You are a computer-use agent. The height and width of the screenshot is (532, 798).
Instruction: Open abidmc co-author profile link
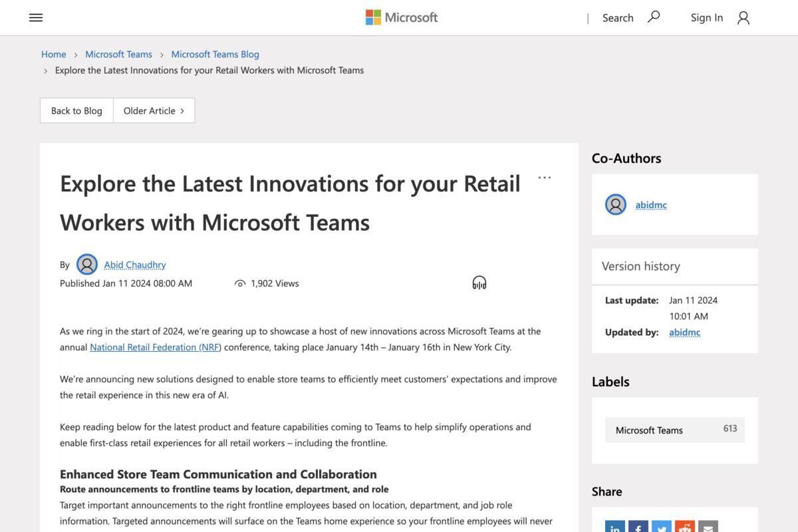pos(651,205)
